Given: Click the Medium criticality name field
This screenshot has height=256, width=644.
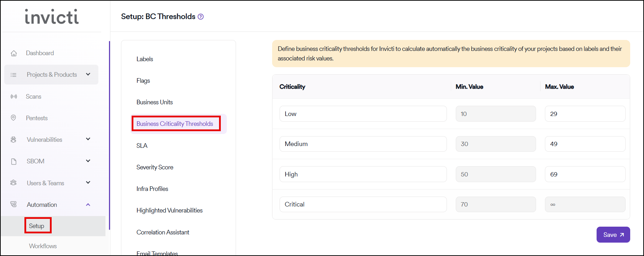Looking at the screenshot, I should (363, 144).
